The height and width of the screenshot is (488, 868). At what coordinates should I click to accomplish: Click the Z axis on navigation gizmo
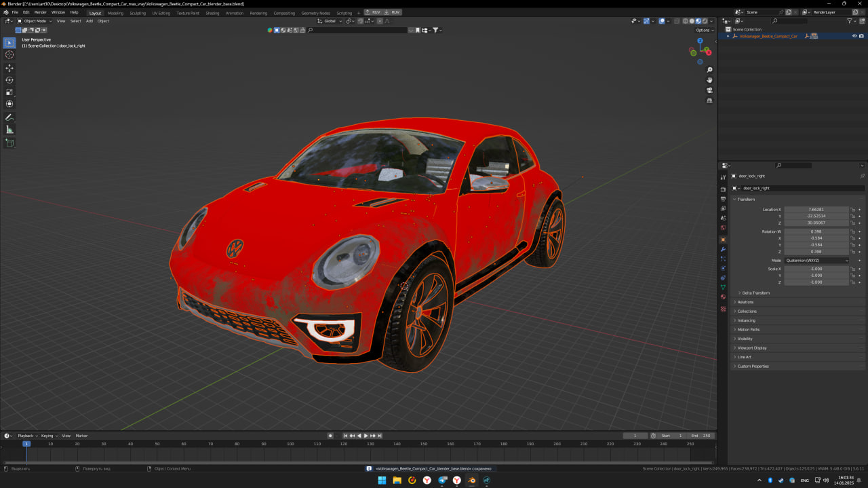700,41
